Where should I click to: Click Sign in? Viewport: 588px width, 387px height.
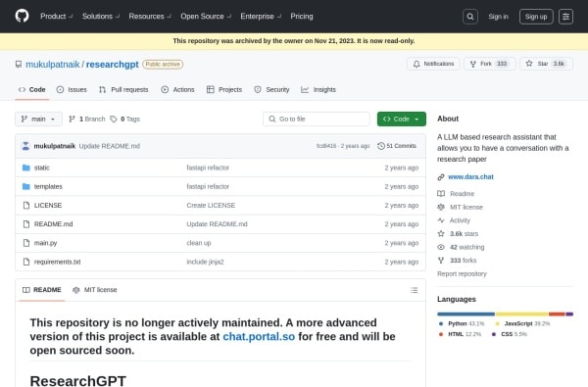[x=498, y=17]
